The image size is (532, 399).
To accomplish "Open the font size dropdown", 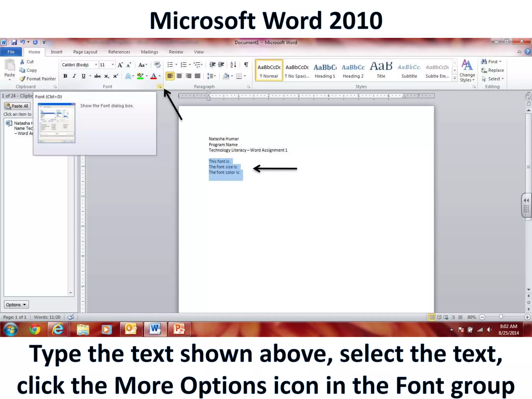I will 113,65.
